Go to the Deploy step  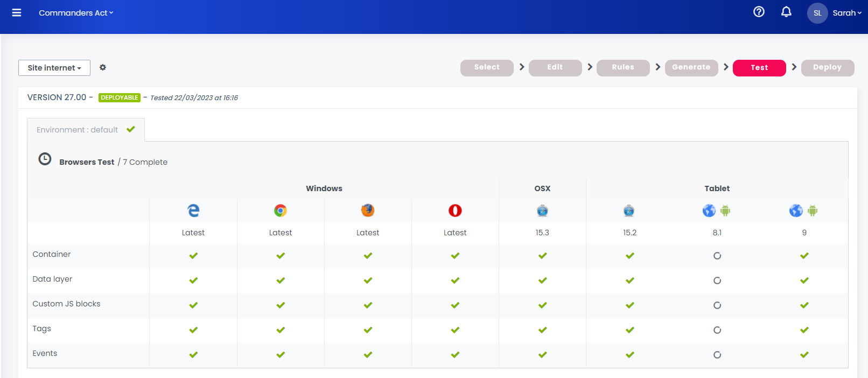pos(827,67)
